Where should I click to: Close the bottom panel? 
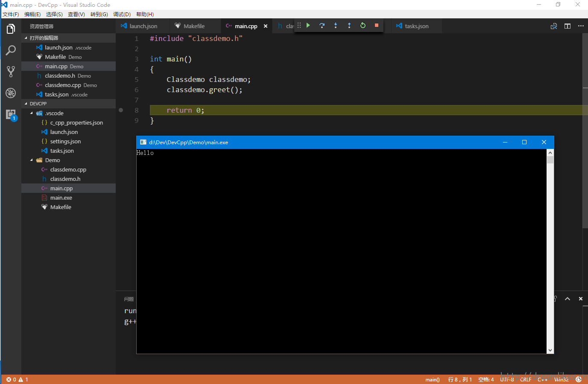(x=581, y=299)
